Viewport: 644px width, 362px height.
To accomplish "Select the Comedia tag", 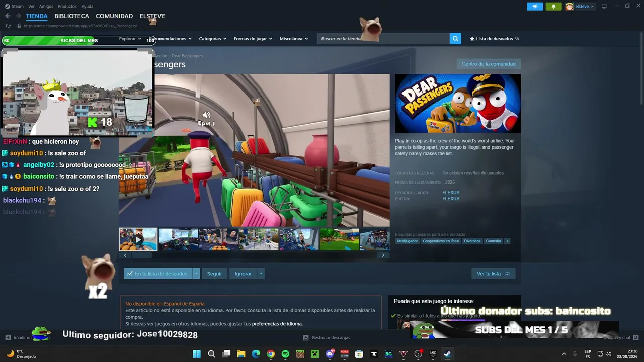I will [x=493, y=241].
